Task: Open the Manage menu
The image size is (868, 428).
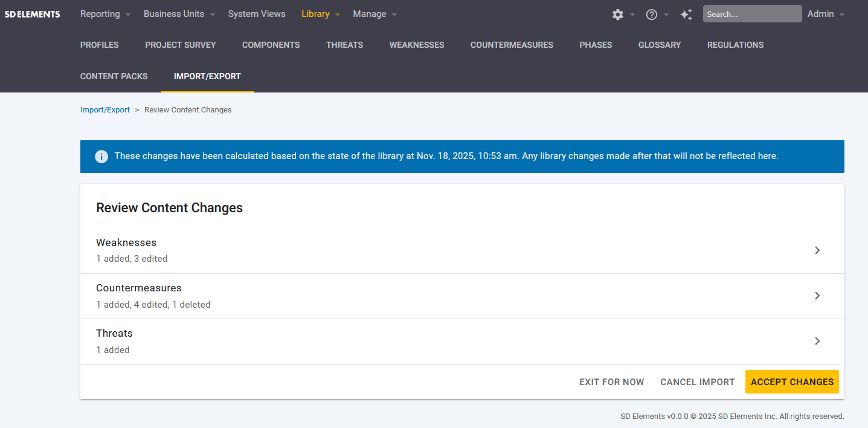Action: (375, 14)
